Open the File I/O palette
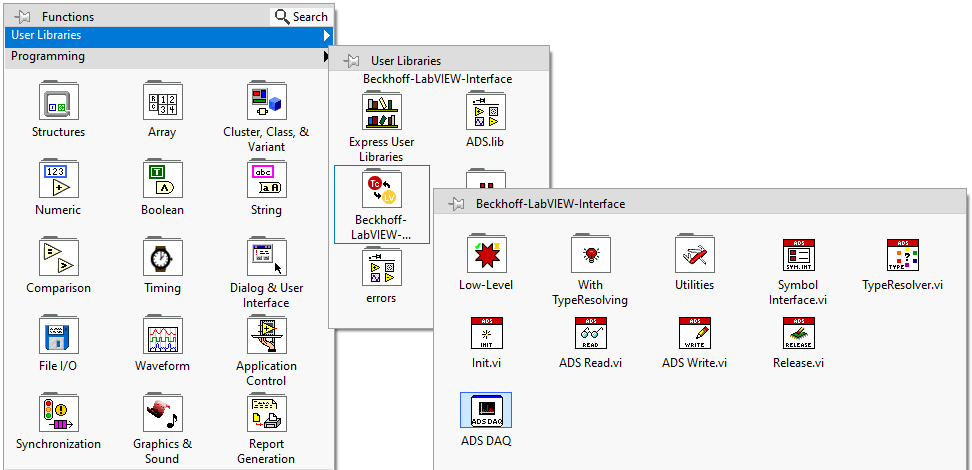The height and width of the screenshot is (470, 972). (x=58, y=337)
